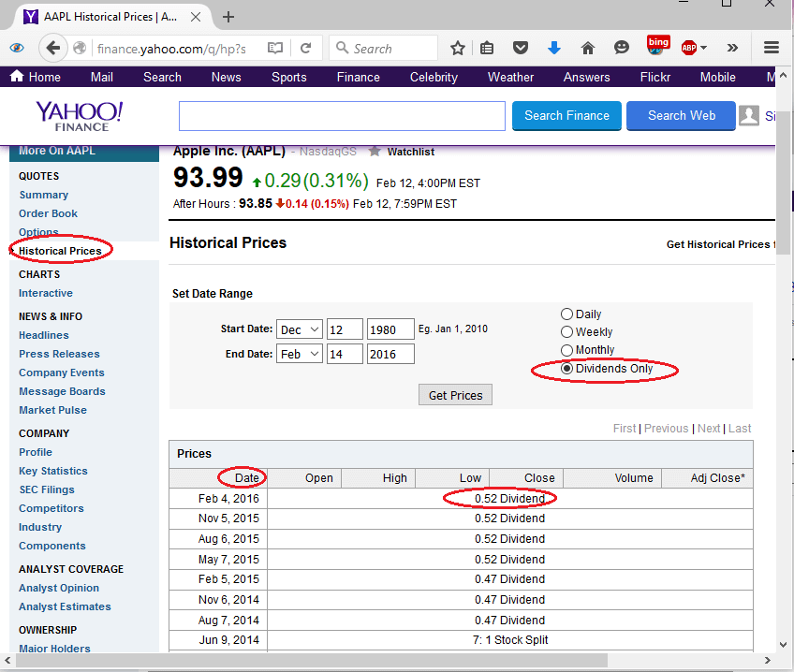Click the Bing toolbar icon
Screen dimensions: 794x672
click(x=658, y=45)
